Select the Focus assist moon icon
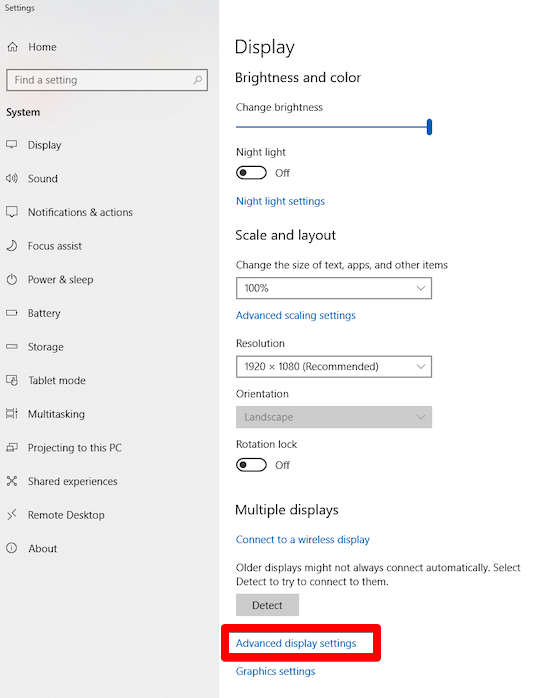Screen dimensions: 541x698 (12, 246)
